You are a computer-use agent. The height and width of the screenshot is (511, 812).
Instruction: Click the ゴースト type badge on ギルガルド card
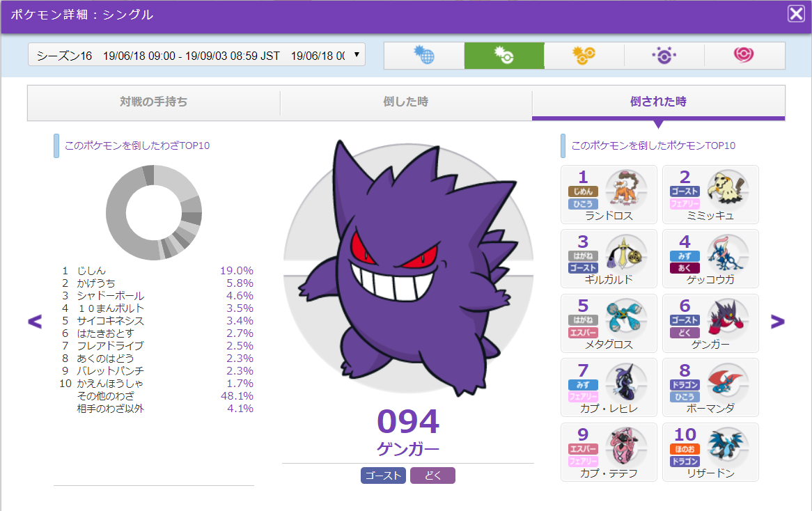[583, 268]
